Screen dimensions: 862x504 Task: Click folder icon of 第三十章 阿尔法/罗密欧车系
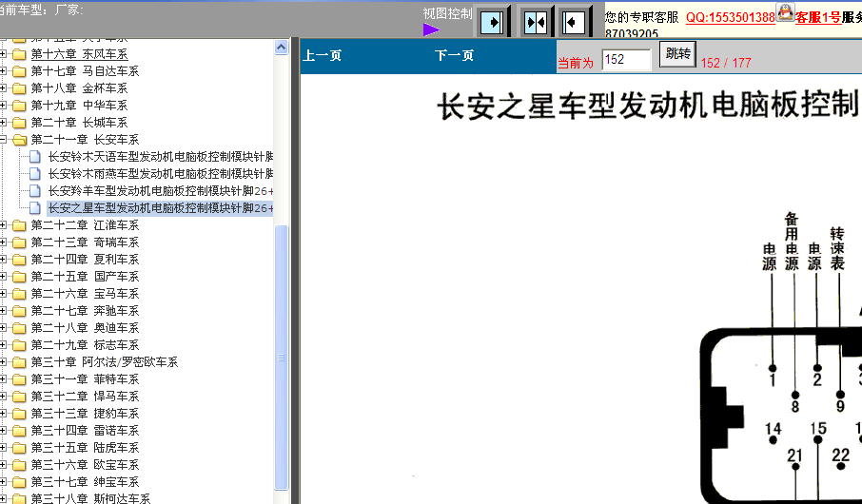point(19,361)
